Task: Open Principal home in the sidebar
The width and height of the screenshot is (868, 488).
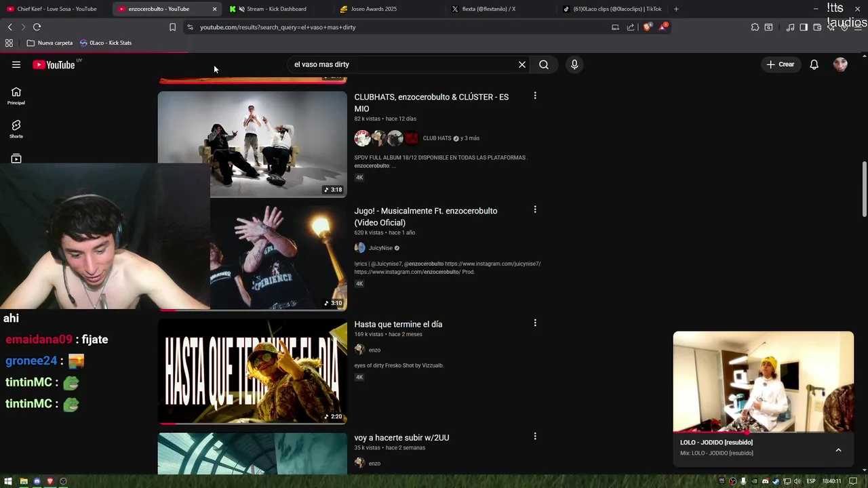Action: pos(16,96)
